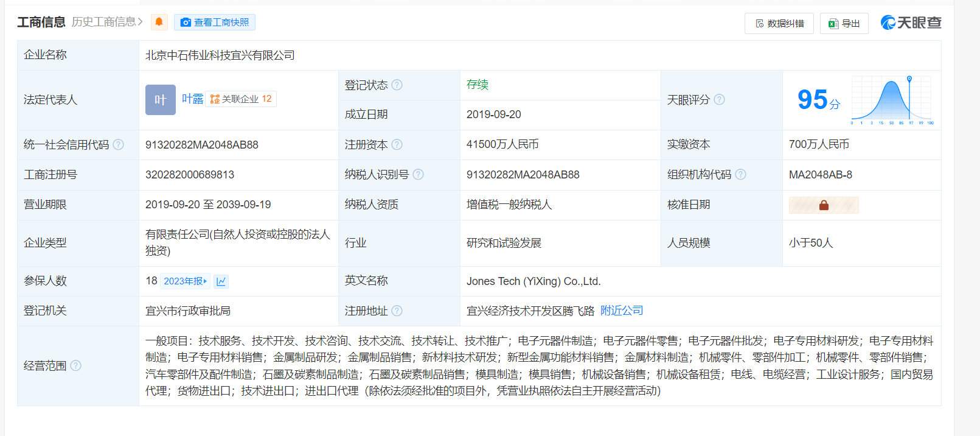Click the 纳税人资质 label

pyautogui.click(x=372, y=205)
